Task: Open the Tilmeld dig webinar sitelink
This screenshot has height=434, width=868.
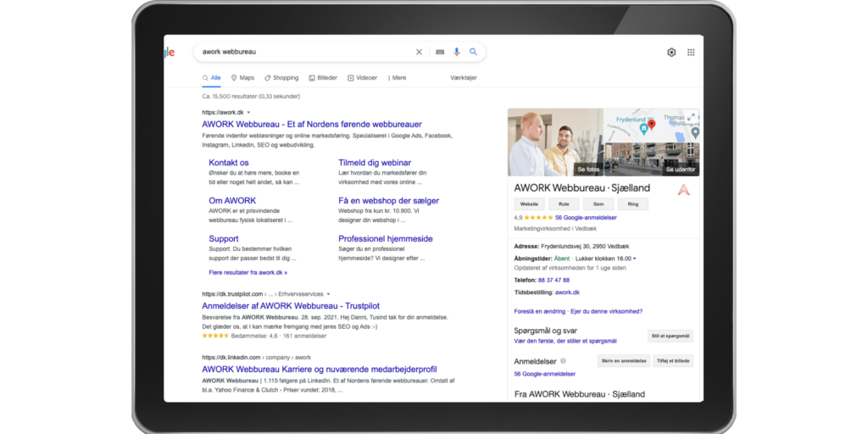Action: [375, 163]
